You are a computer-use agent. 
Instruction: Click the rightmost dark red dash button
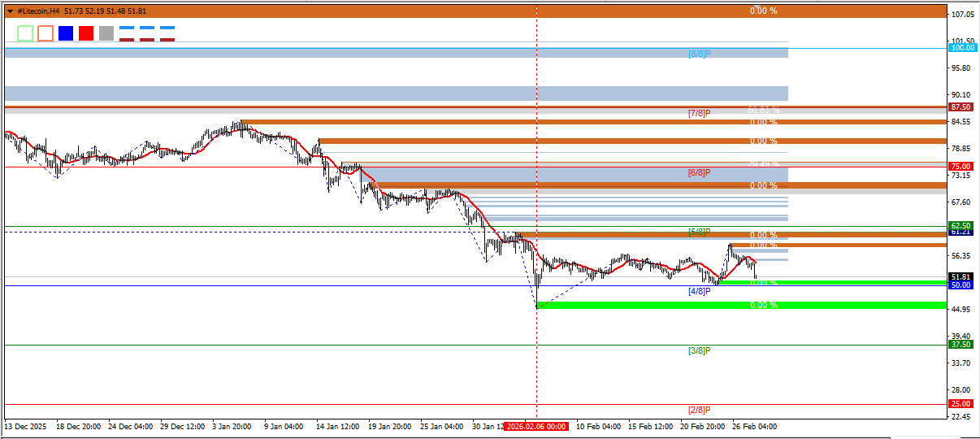(x=167, y=39)
